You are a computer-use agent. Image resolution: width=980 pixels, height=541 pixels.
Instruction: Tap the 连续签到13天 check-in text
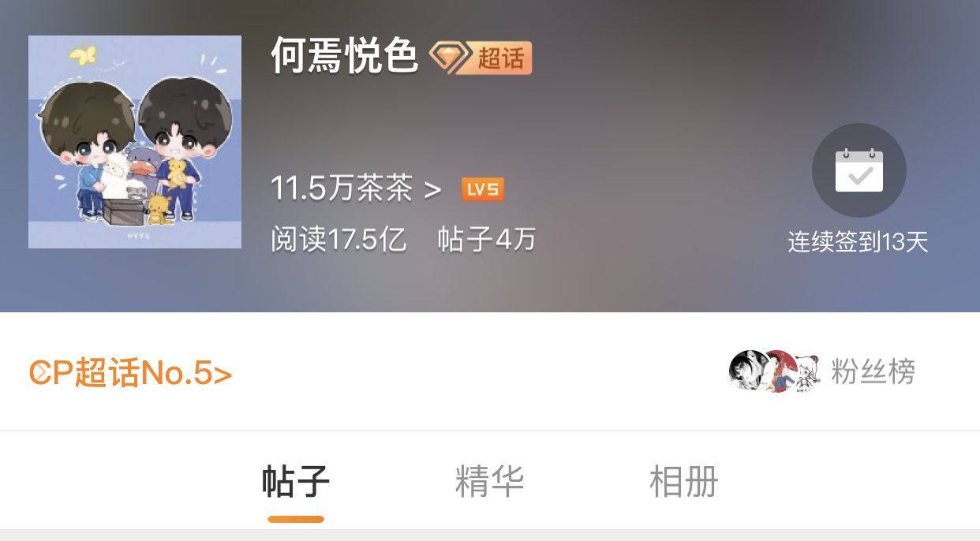coord(858,242)
